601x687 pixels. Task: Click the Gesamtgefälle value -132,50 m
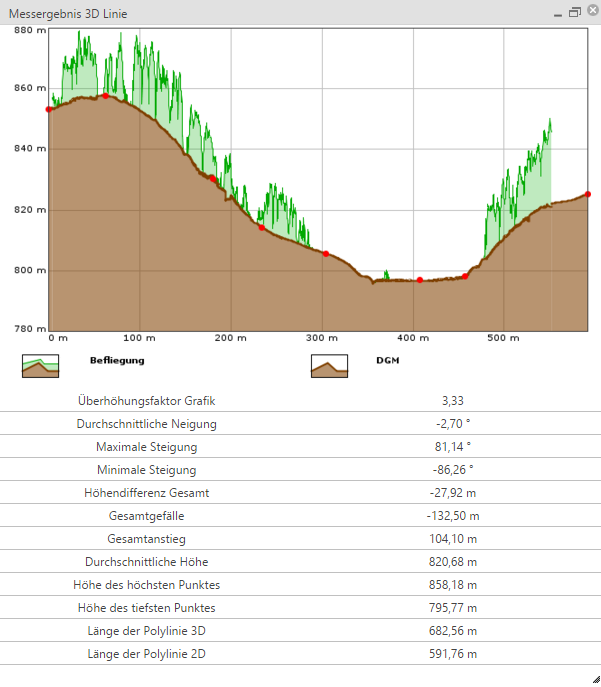452,516
